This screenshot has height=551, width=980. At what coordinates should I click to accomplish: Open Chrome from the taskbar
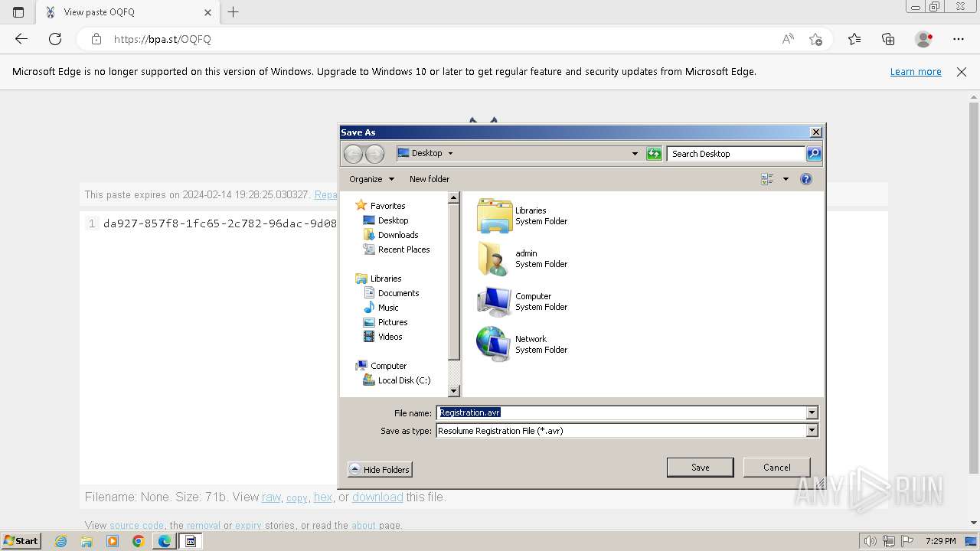pyautogui.click(x=139, y=541)
